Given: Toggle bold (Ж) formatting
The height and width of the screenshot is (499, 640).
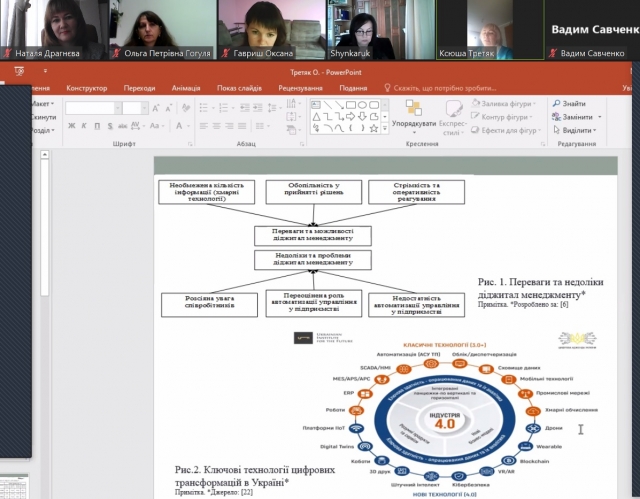Looking at the screenshot, I should [73, 126].
